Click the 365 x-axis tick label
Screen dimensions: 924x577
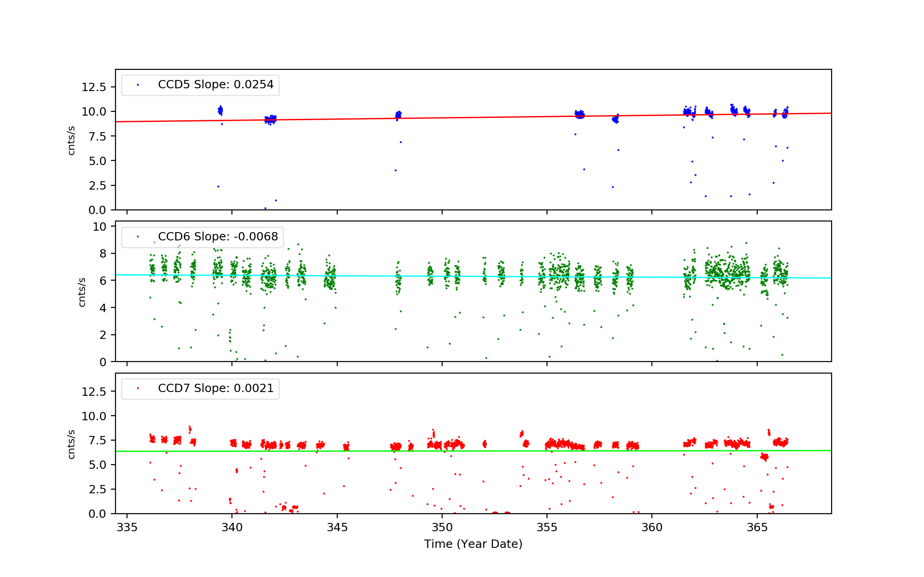tap(757, 528)
